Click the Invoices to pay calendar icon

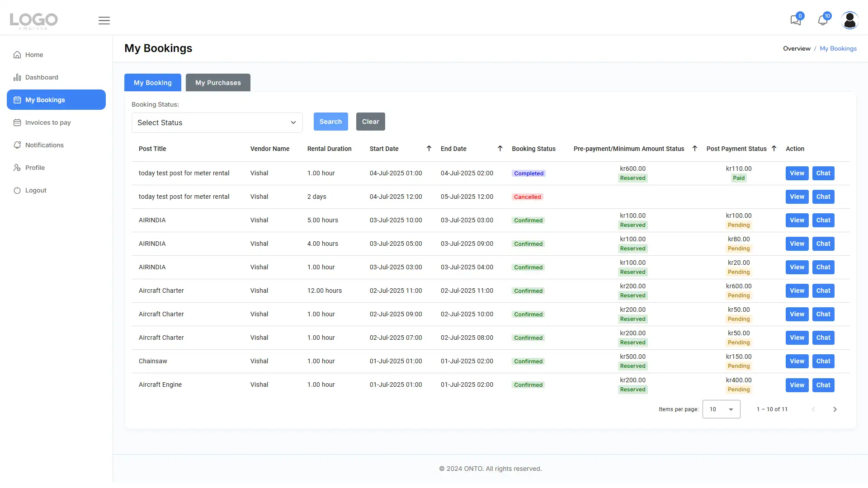(x=17, y=122)
